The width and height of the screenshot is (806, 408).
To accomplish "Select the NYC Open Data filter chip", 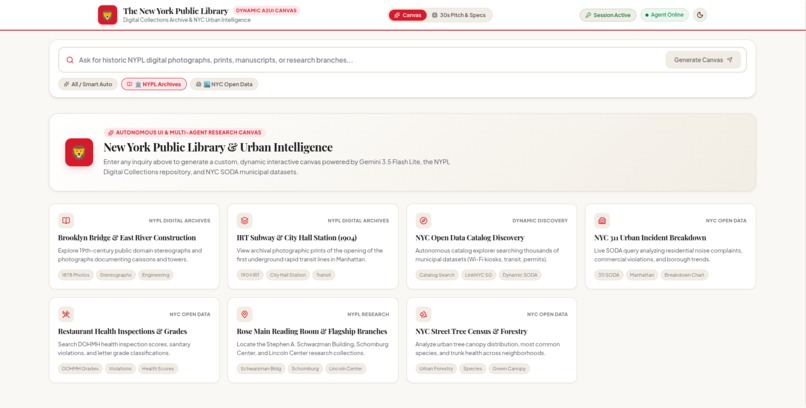I will 224,84.
